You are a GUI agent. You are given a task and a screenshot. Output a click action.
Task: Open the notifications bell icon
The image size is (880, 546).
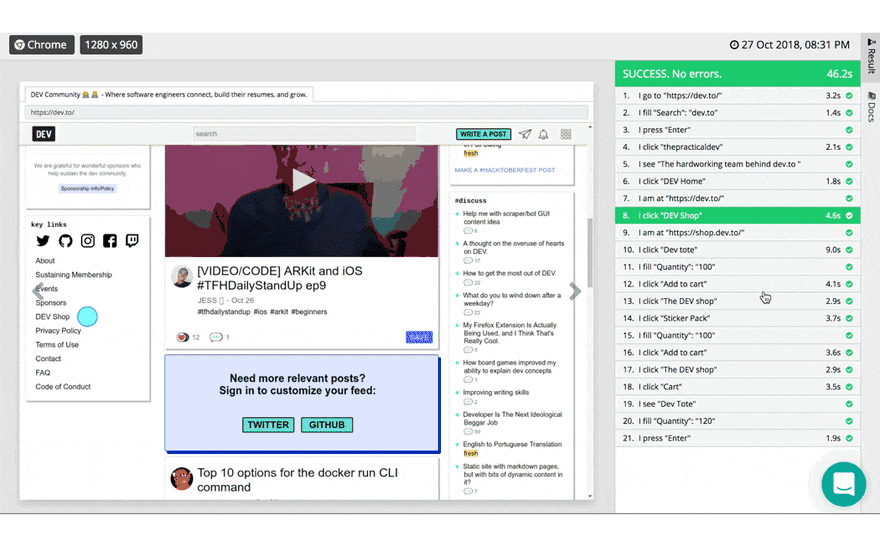[x=543, y=134]
